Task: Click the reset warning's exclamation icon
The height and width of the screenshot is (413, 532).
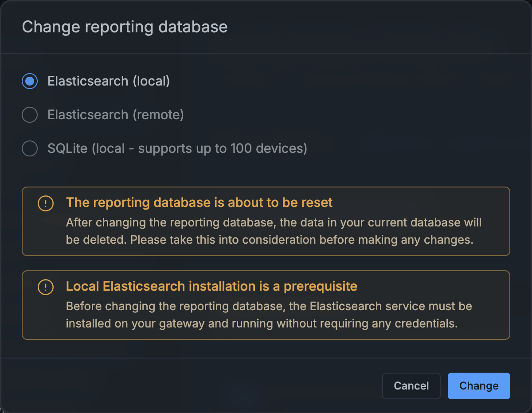Action: pos(45,203)
